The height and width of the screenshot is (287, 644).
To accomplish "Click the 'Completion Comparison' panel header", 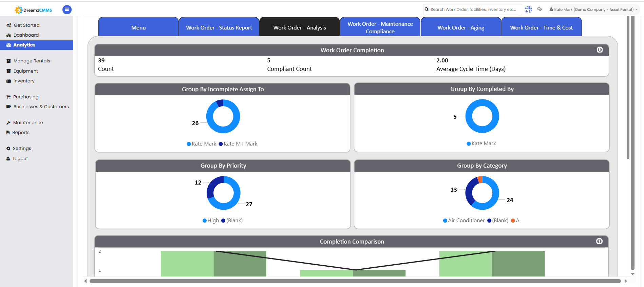I will (352, 242).
